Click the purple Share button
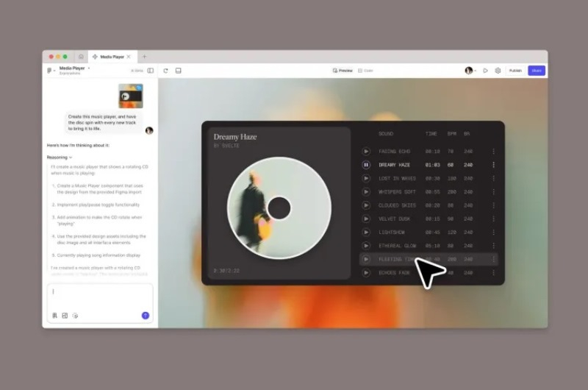The image size is (588, 390). point(537,71)
